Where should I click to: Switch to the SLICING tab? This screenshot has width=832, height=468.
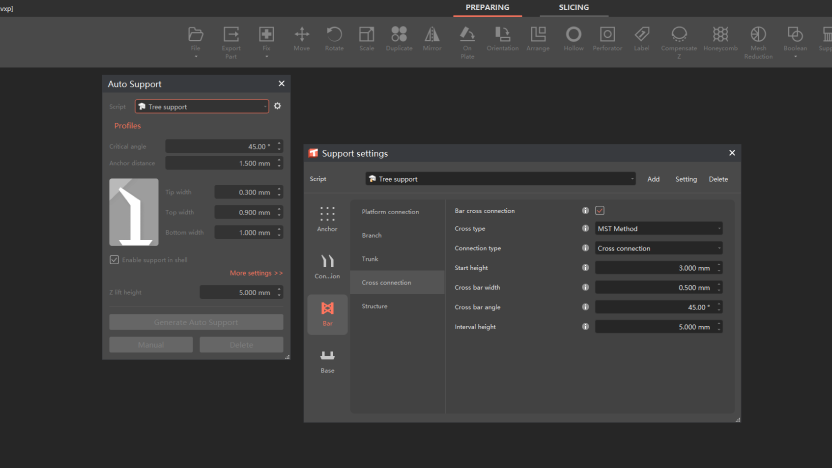pyautogui.click(x=574, y=7)
